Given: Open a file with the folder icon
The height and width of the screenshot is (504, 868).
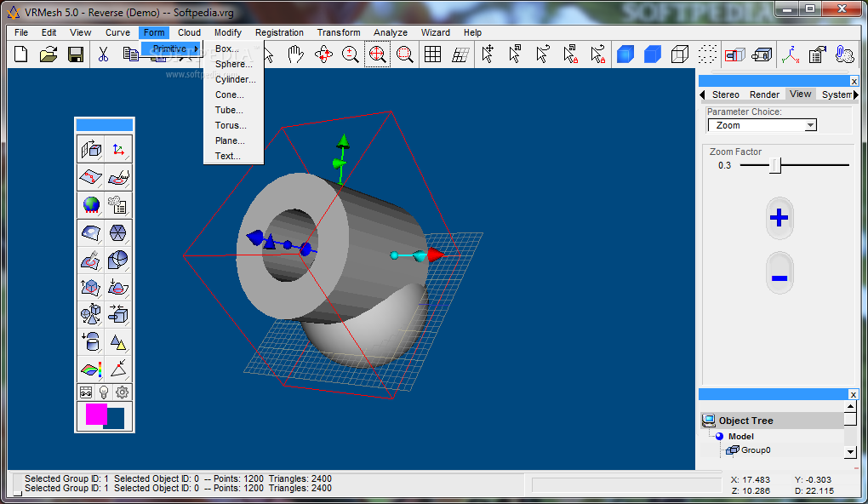Looking at the screenshot, I should pos(49,54).
